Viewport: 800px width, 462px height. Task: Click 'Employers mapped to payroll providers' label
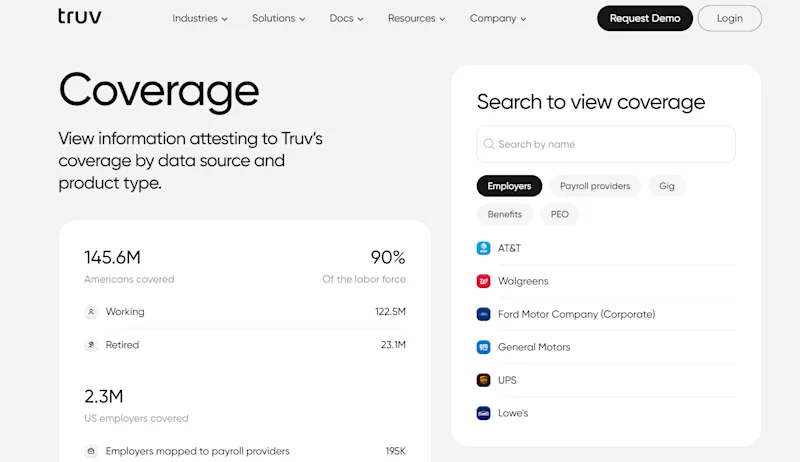pyautogui.click(x=197, y=451)
